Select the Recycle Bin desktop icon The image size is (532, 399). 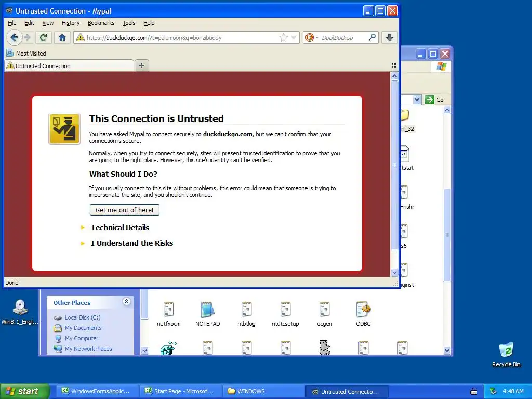(506, 354)
